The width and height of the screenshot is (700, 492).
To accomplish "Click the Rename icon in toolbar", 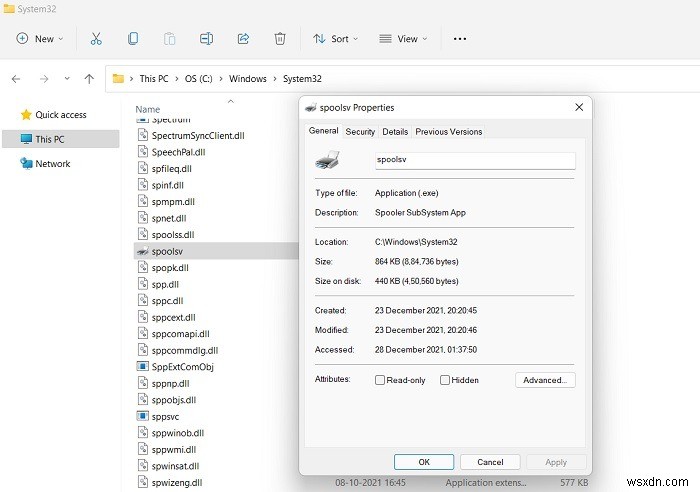I will tap(206, 39).
